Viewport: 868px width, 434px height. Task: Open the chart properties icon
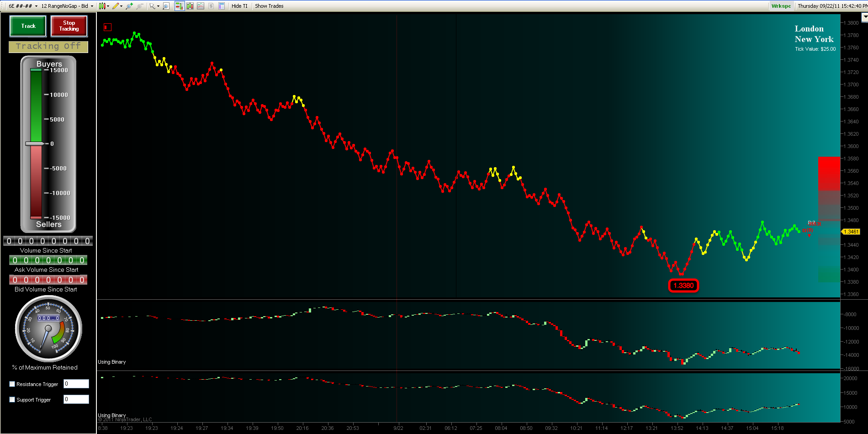(x=221, y=6)
